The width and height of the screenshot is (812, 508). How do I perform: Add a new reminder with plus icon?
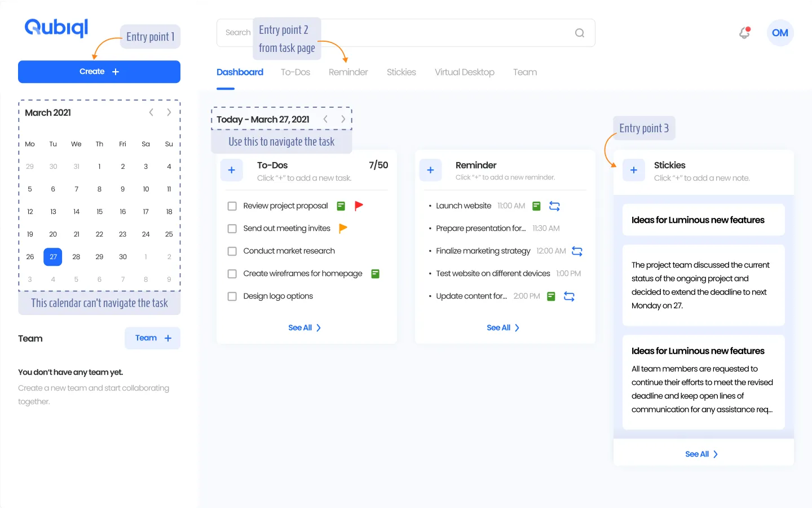pyautogui.click(x=430, y=170)
